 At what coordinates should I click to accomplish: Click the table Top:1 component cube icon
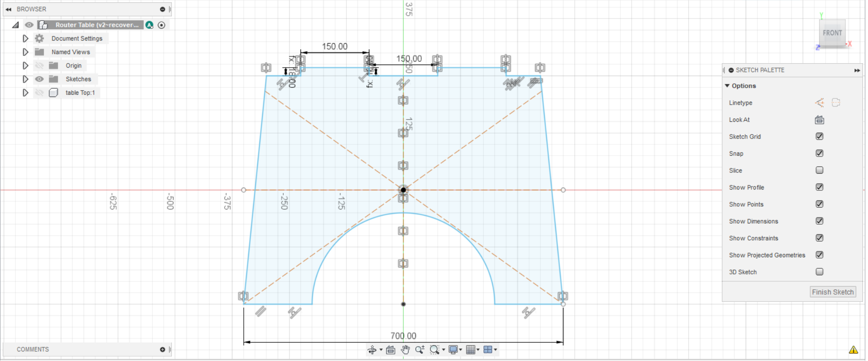[54, 93]
